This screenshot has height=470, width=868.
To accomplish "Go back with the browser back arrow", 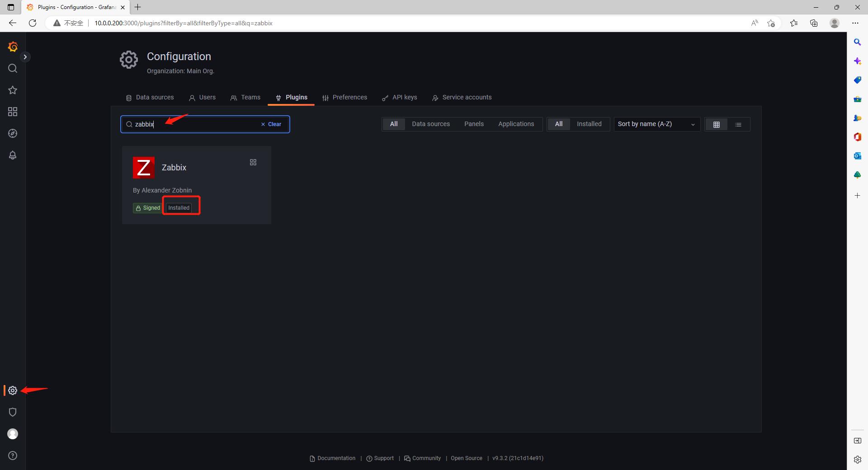I will point(13,23).
